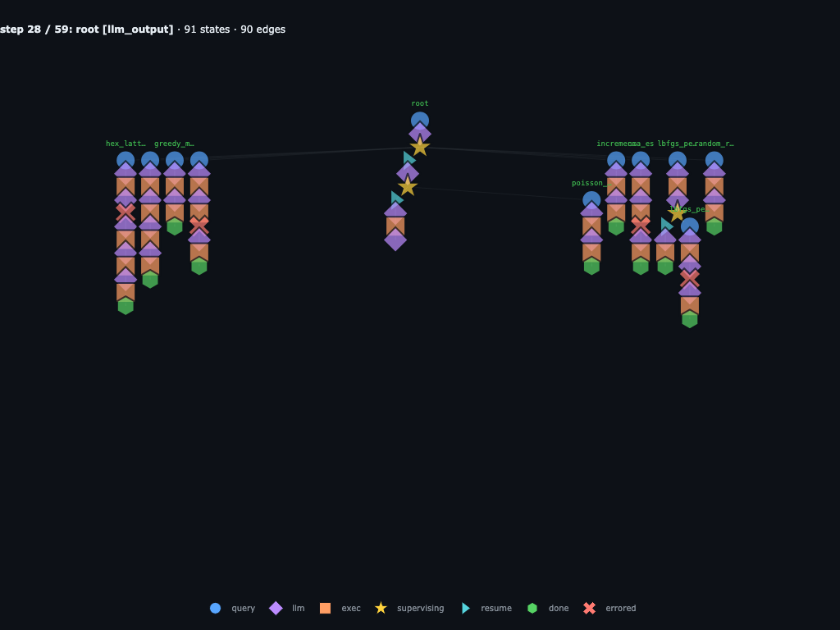Click the poisson query circle node
This screenshot has width=840, height=630.
point(591,200)
